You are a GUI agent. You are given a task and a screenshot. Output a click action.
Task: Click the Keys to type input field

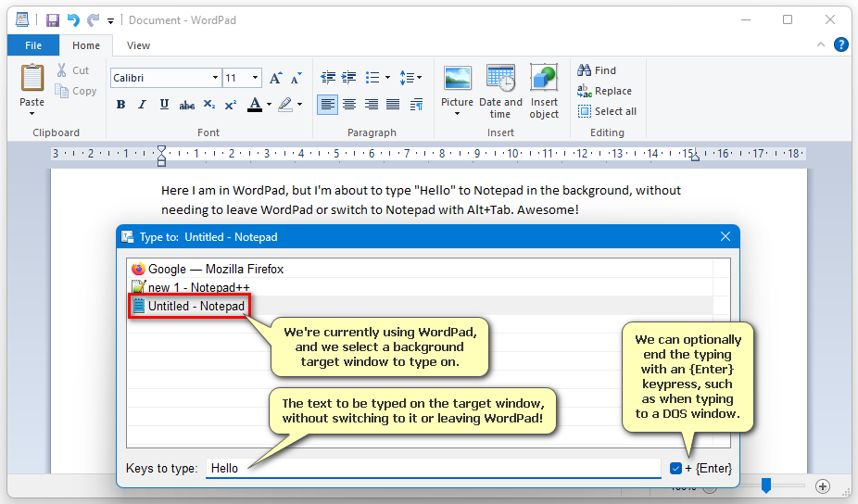pyautogui.click(x=432, y=469)
